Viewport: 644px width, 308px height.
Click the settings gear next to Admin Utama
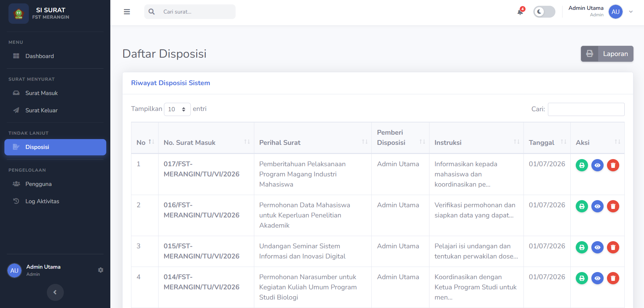coord(100,270)
